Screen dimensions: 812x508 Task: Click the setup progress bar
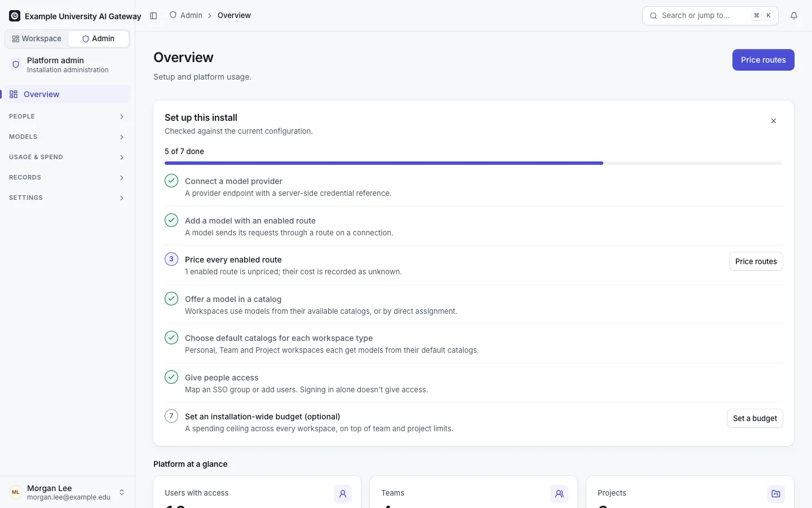(x=474, y=163)
